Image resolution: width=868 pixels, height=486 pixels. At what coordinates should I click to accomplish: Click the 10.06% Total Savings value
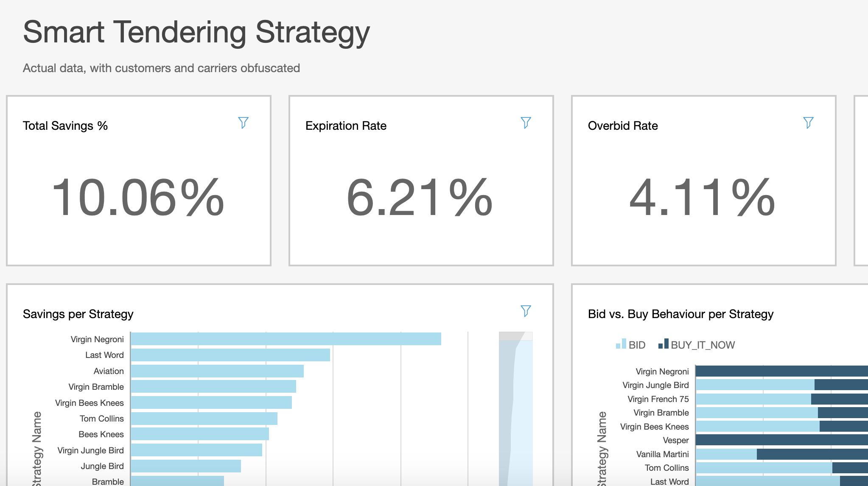[x=138, y=198]
